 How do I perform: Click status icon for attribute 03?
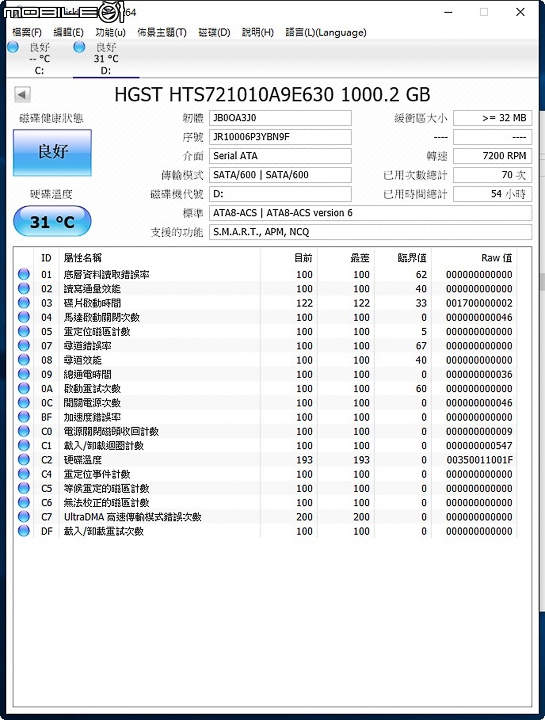(x=24, y=303)
